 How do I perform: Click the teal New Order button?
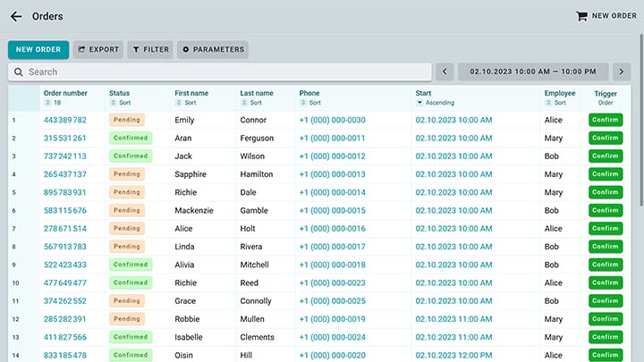click(x=38, y=50)
